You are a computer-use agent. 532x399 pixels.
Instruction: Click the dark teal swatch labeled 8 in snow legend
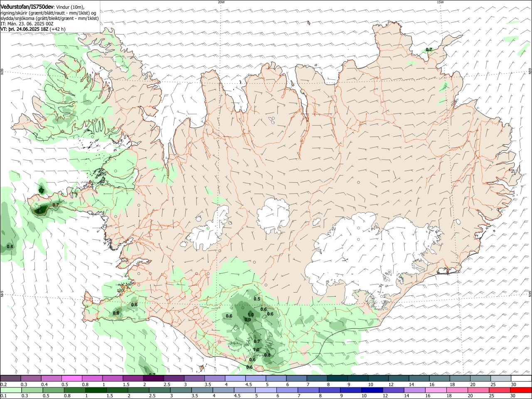click(337, 378)
